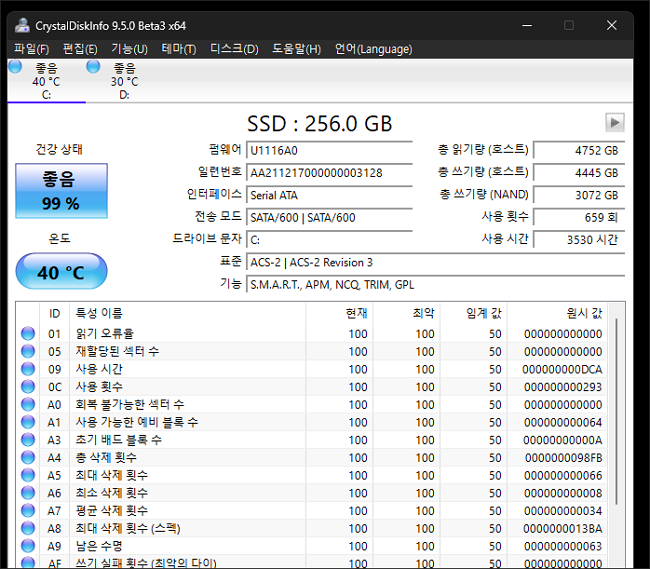Click total host writes value 4445 GB

pyautogui.click(x=579, y=172)
